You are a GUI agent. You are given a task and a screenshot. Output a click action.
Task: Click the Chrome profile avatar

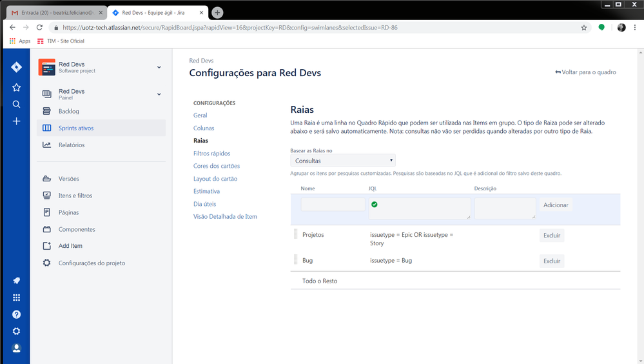click(x=621, y=28)
